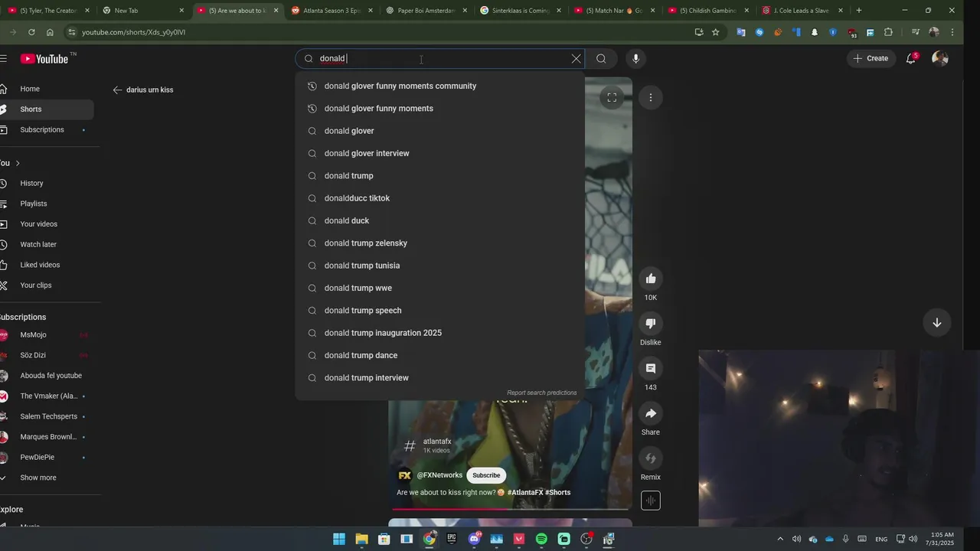Dislike the Short with thumbs down
This screenshot has width=980, height=551.
click(651, 324)
